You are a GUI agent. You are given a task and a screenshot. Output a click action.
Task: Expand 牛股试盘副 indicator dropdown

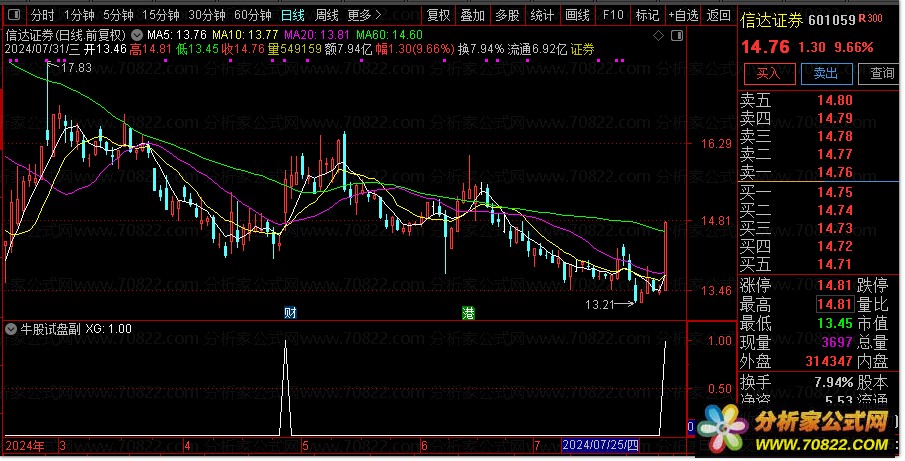click(11, 329)
